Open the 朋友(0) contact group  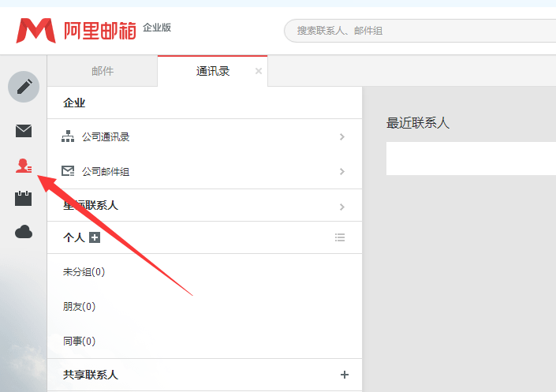click(x=79, y=307)
